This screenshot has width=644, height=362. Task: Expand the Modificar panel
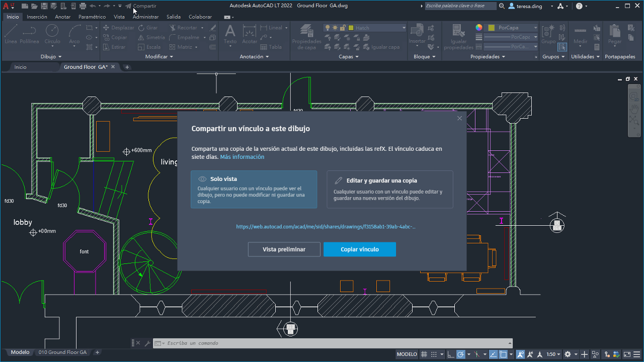159,57
